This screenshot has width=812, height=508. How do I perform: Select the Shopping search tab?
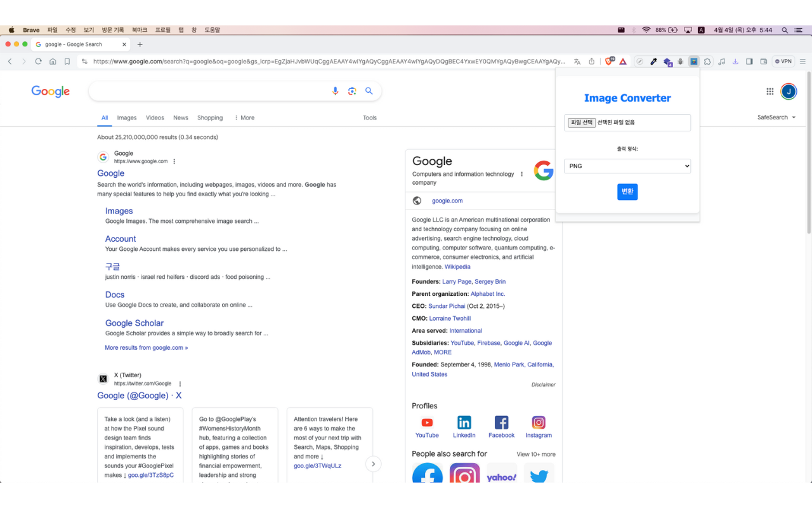coord(210,117)
